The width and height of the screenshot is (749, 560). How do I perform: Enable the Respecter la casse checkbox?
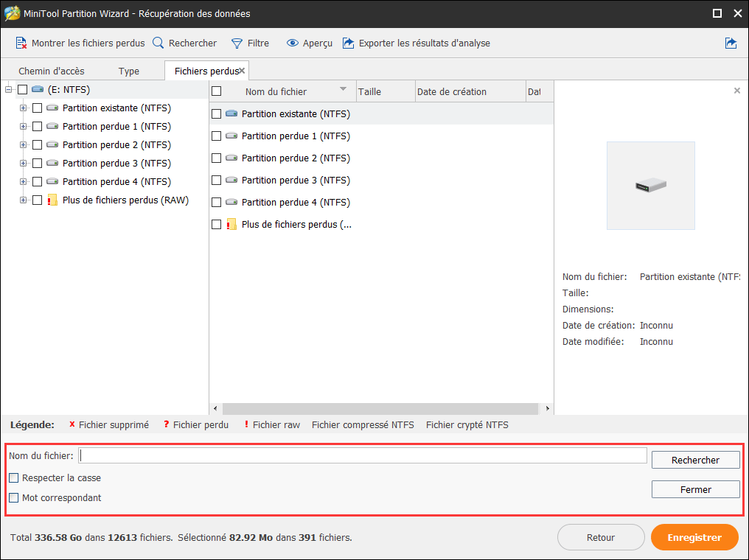14,478
